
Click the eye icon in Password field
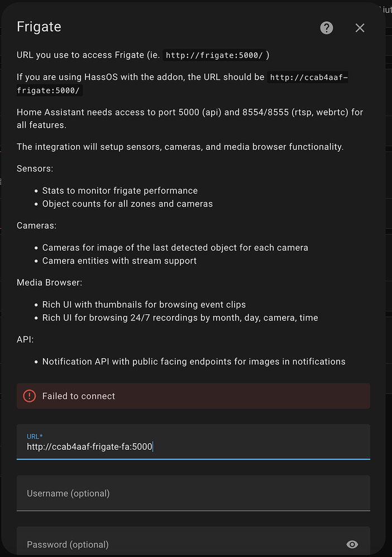tap(352, 544)
